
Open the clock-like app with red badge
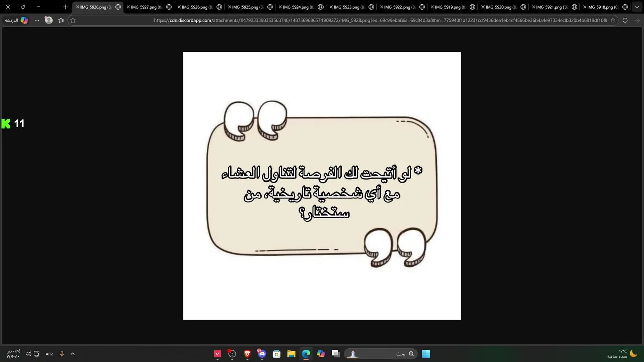point(232,354)
